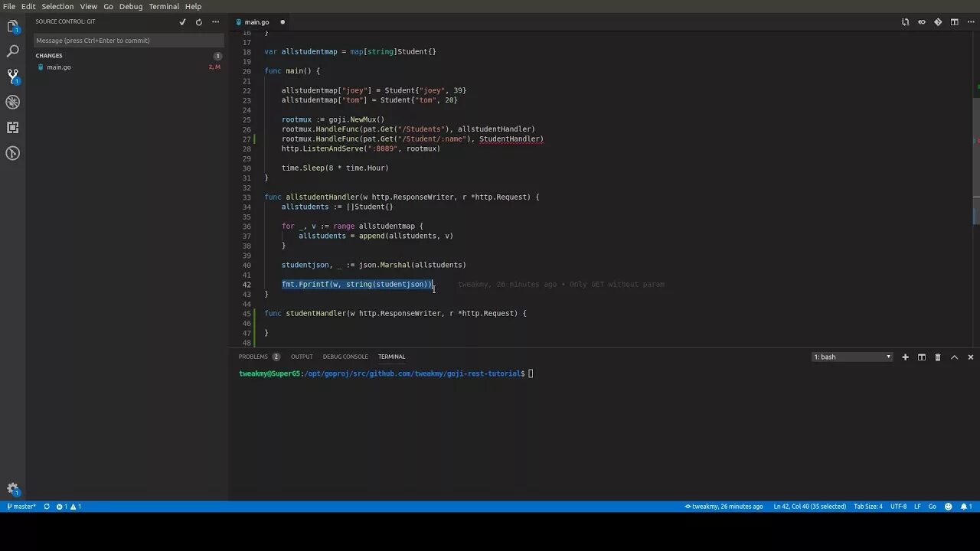Open the Edit menu

click(x=28, y=6)
